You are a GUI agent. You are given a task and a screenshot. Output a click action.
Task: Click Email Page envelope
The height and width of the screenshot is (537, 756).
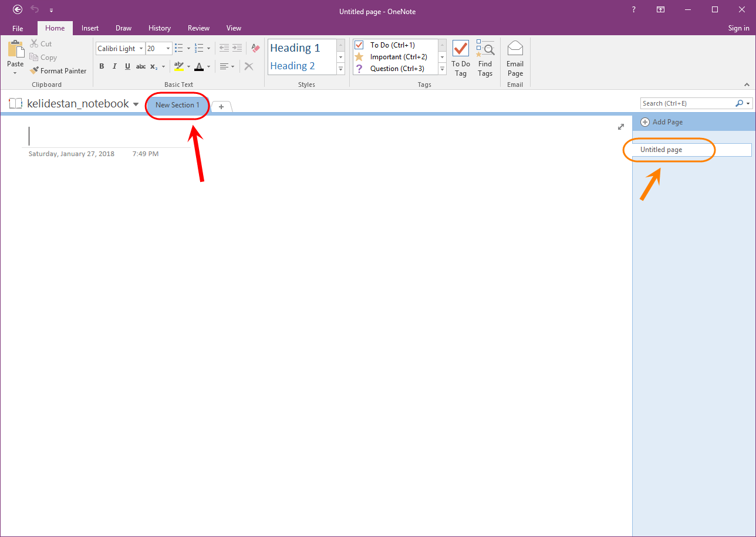[x=515, y=58]
